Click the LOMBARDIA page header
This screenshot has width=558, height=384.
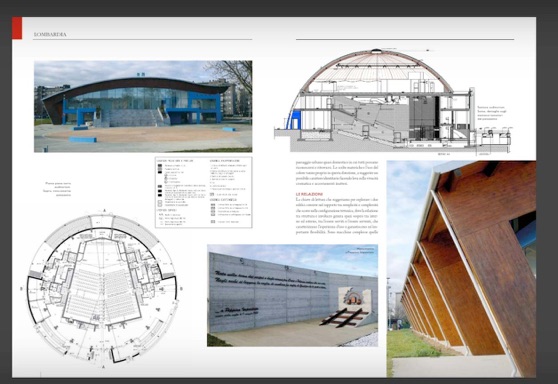50,35
